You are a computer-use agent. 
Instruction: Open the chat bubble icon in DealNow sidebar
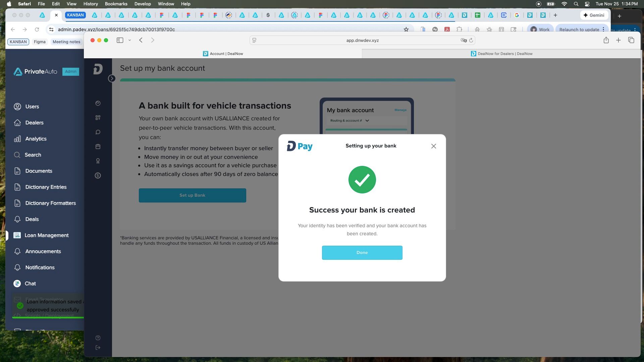[x=98, y=132]
